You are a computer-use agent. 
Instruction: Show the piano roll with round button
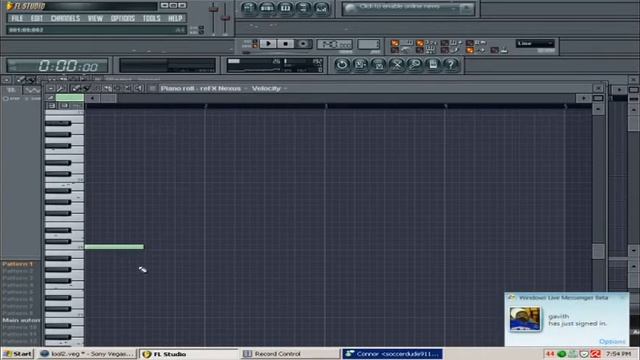(x=285, y=8)
